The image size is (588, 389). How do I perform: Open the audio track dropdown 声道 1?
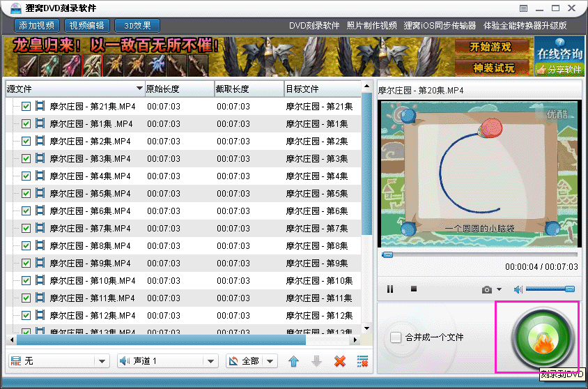[168, 361]
